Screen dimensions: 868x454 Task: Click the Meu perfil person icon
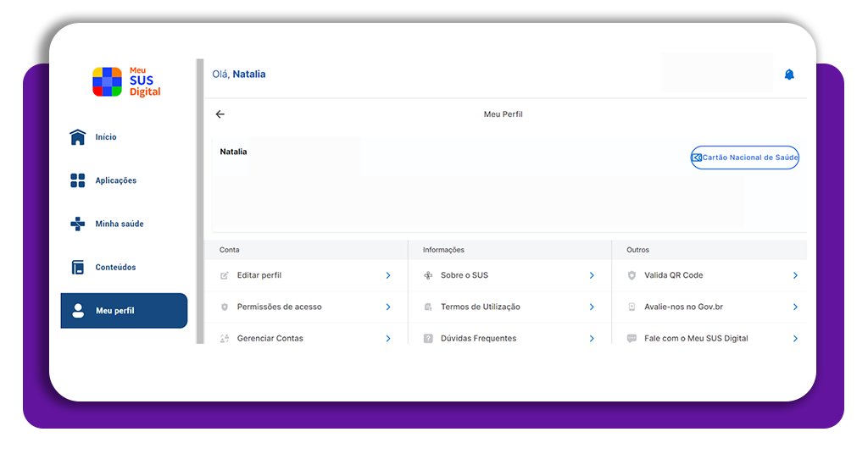(78, 310)
